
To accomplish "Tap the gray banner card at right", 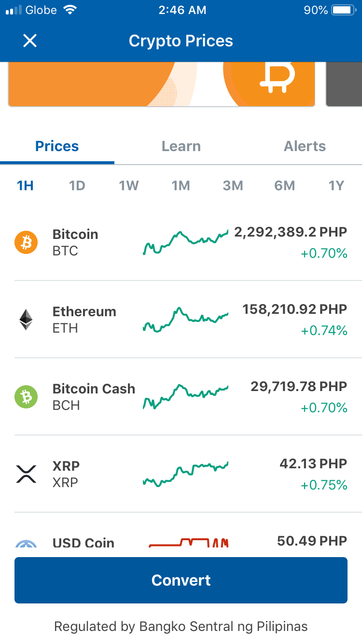I will click(344, 84).
